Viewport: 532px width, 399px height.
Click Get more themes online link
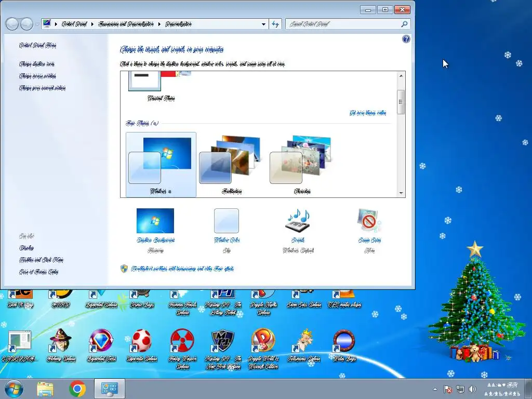click(x=368, y=113)
